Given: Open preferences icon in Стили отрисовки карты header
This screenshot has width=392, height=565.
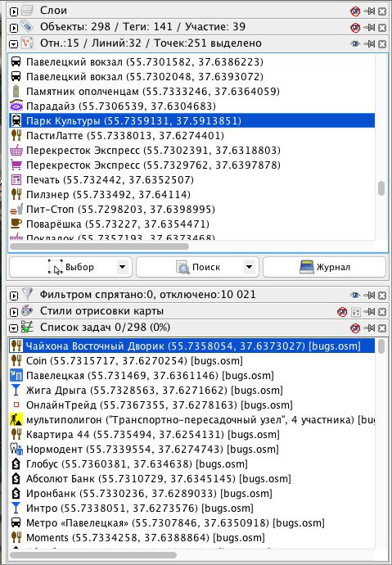Looking at the screenshot, I should coord(356,312).
